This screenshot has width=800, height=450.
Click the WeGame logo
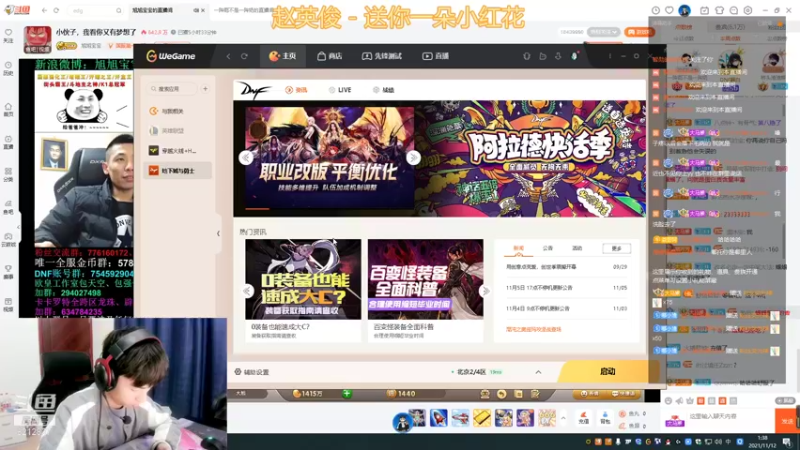coord(171,56)
